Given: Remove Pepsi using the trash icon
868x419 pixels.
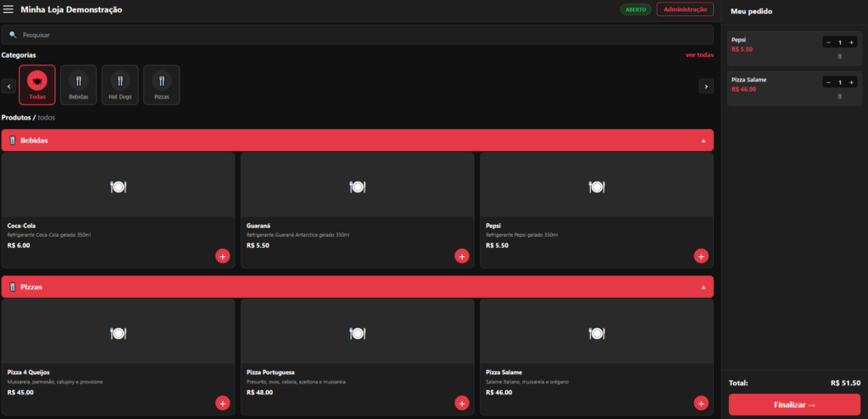Looking at the screenshot, I should click(839, 57).
